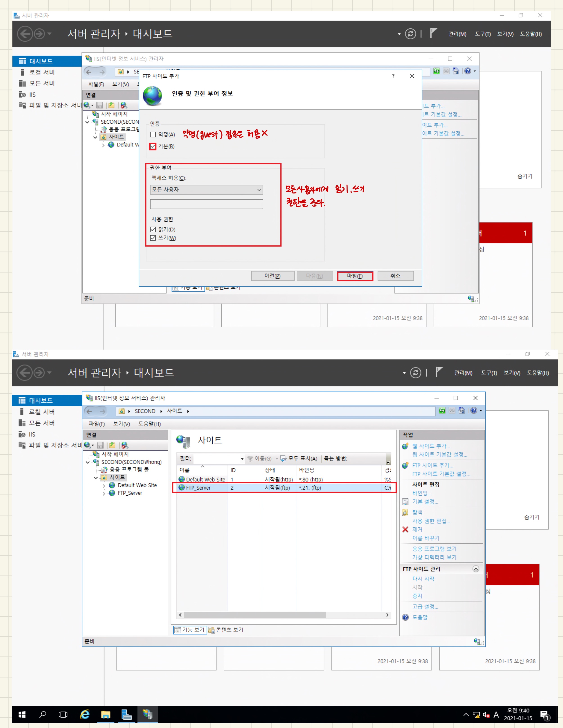The image size is (563, 728).
Task: Click the 중지 link under FTP 사이트 관리
Action: (x=417, y=596)
